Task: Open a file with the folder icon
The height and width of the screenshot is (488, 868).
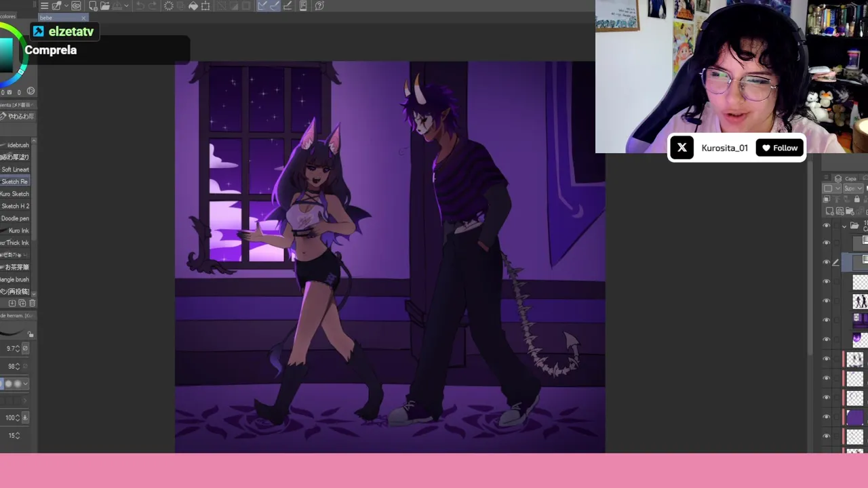Action: click(x=105, y=5)
